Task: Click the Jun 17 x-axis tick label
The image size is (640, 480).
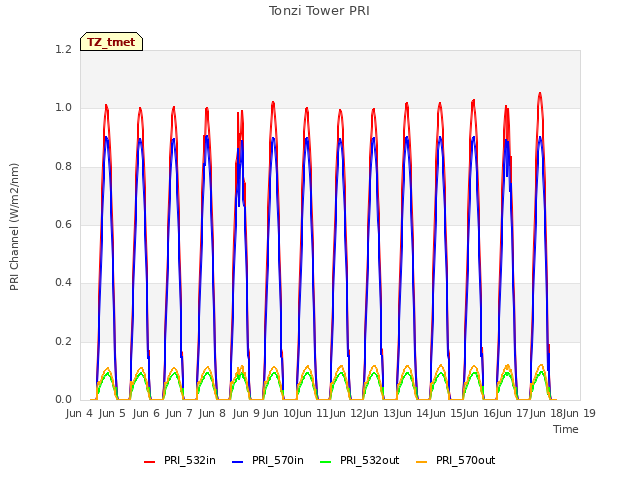Action: (512, 413)
